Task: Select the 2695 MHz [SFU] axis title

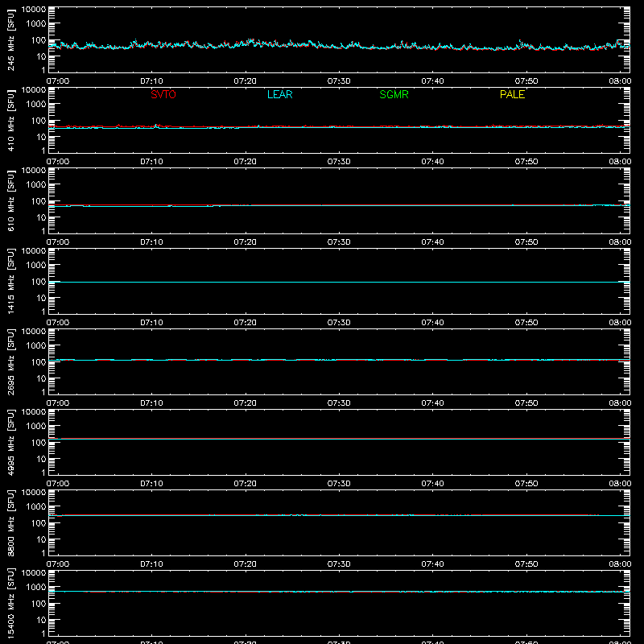Action: pyautogui.click(x=10, y=361)
